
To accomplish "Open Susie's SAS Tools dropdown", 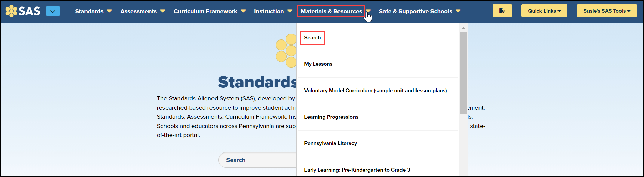I will [607, 11].
